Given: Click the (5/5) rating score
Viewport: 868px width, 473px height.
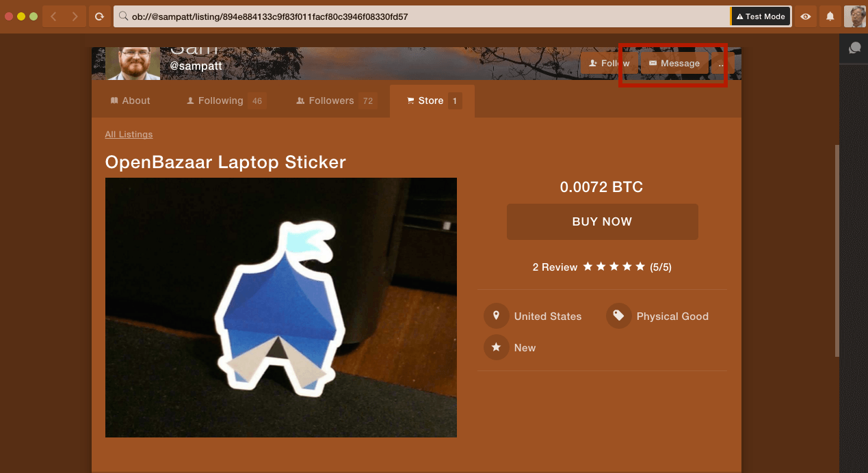Looking at the screenshot, I should [x=661, y=267].
